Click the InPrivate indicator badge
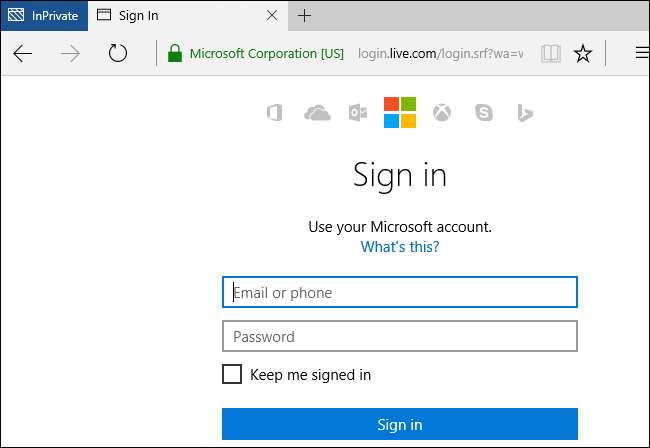Viewport: 650px width, 448px height. point(44,16)
